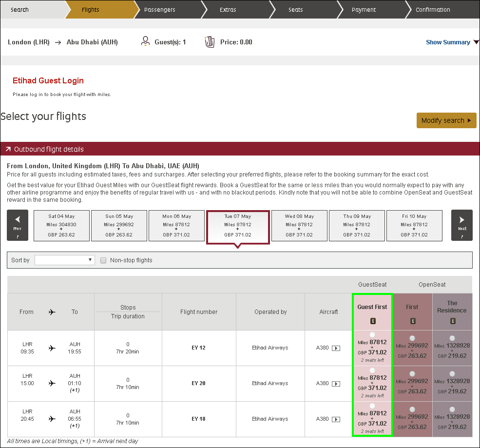Click the airplane icon in EY 20 row
480x448 pixels.
52,383
